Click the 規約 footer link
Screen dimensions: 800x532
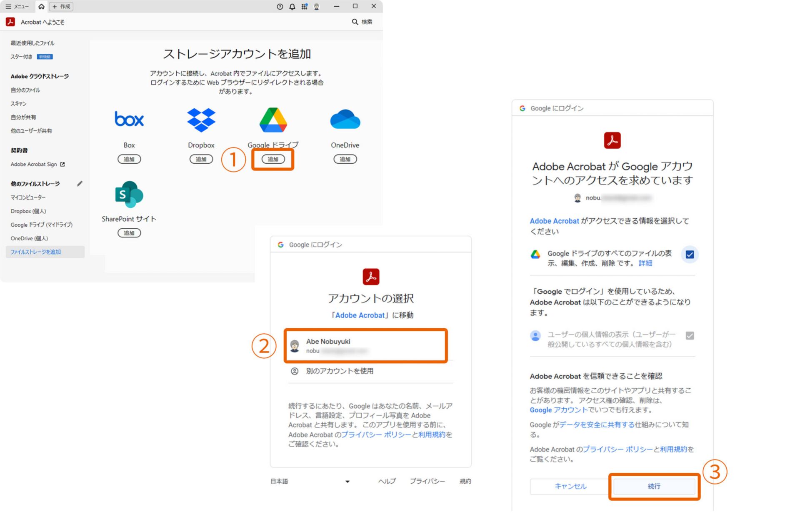465,481
